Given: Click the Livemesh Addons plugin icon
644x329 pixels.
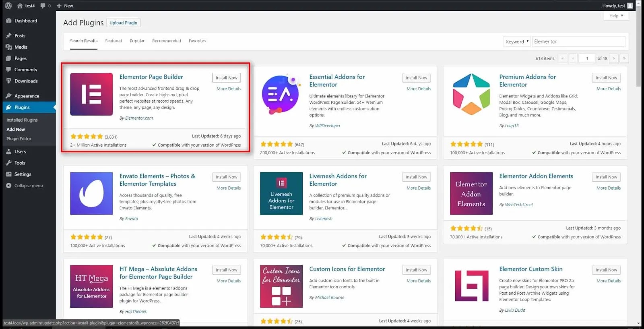Looking at the screenshot, I should tap(281, 193).
